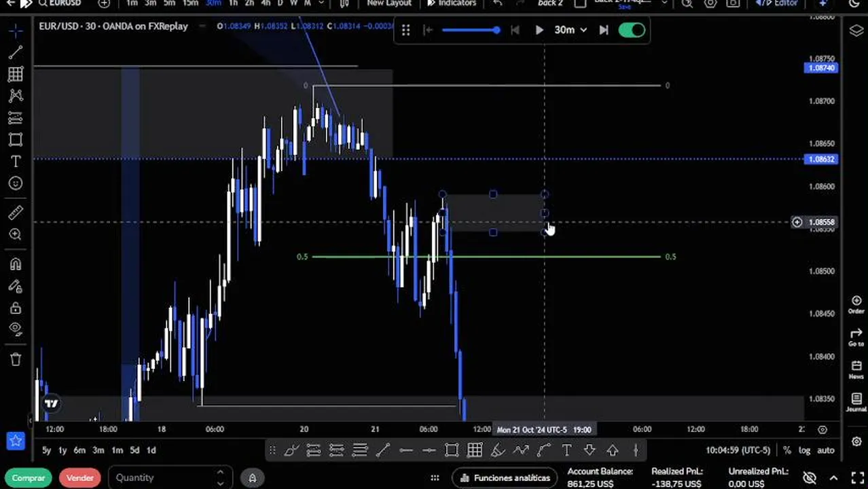The width and height of the screenshot is (868, 489).
Task: Click the Comprar buy button
Action: click(29, 477)
